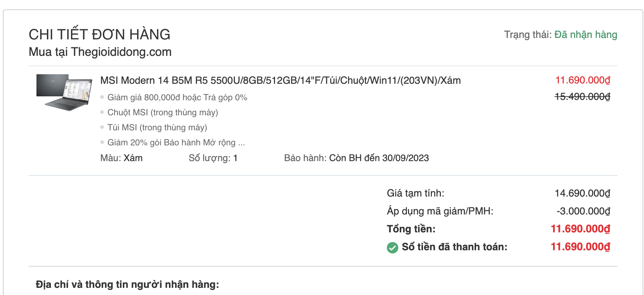Click the 'CHI TIẾT ĐƠN HÀNG' heading
Screen dimensions: 644x295
[x=100, y=34]
